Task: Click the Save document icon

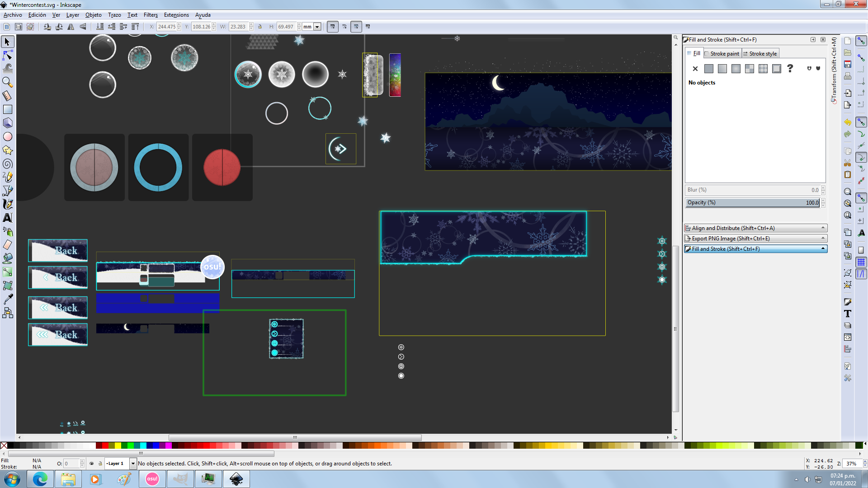Action: point(848,64)
